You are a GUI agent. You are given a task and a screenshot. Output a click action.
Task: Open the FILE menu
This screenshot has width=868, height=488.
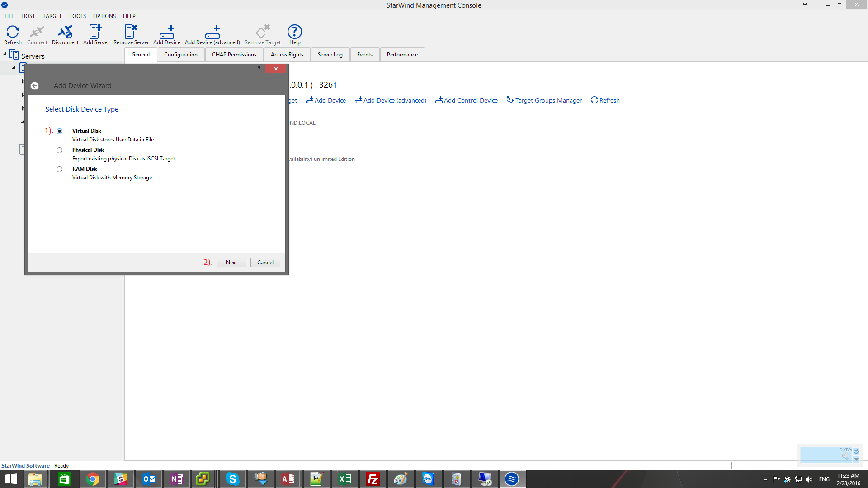pyautogui.click(x=9, y=16)
